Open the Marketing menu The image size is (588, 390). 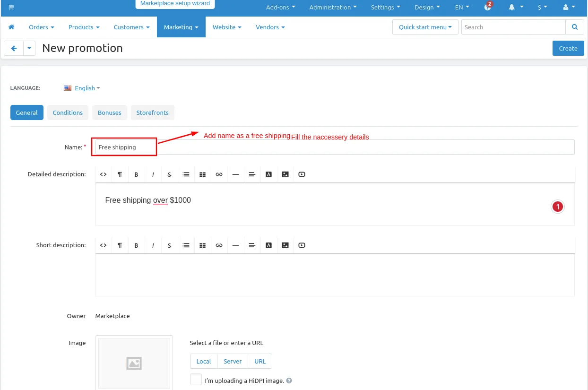[x=181, y=27]
